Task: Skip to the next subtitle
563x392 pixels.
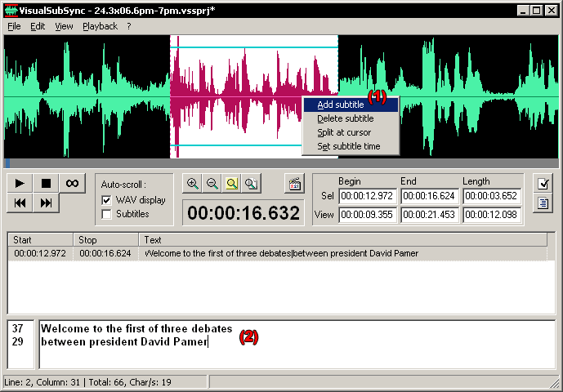Action: [47, 203]
